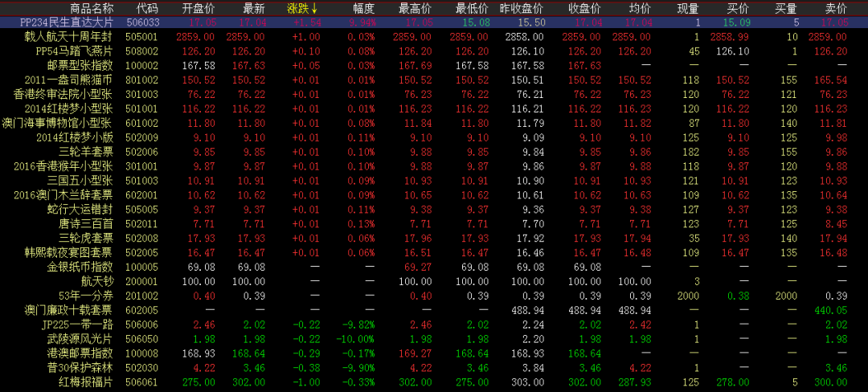Open the 红梅报福片 row at bottom
The height and width of the screenshot is (392, 868).
click(x=86, y=382)
